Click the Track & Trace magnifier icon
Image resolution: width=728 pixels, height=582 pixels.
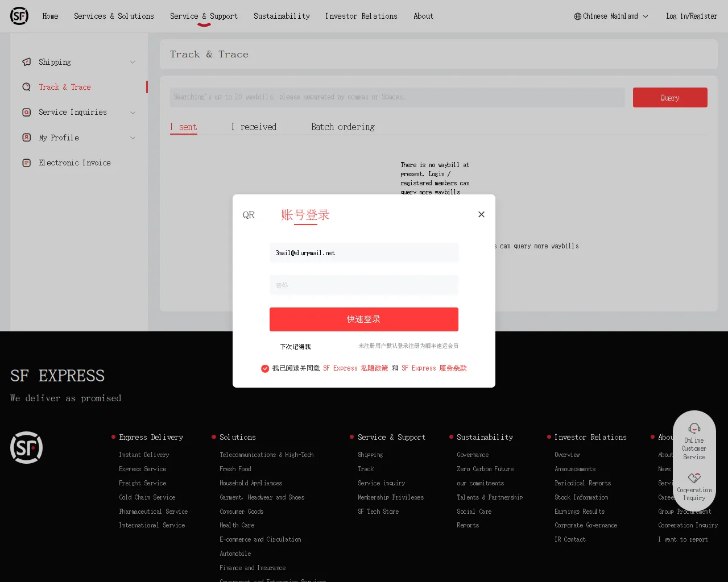26,87
